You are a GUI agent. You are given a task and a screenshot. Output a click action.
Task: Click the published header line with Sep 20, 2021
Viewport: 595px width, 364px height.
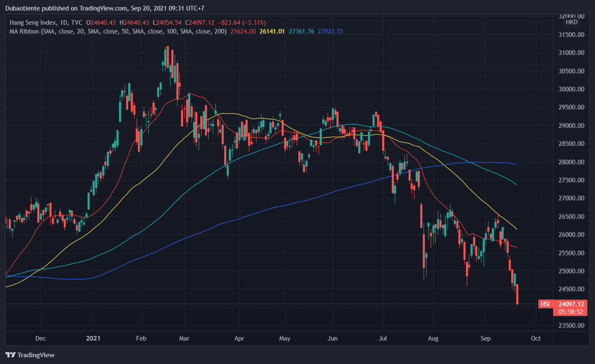[x=105, y=8]
